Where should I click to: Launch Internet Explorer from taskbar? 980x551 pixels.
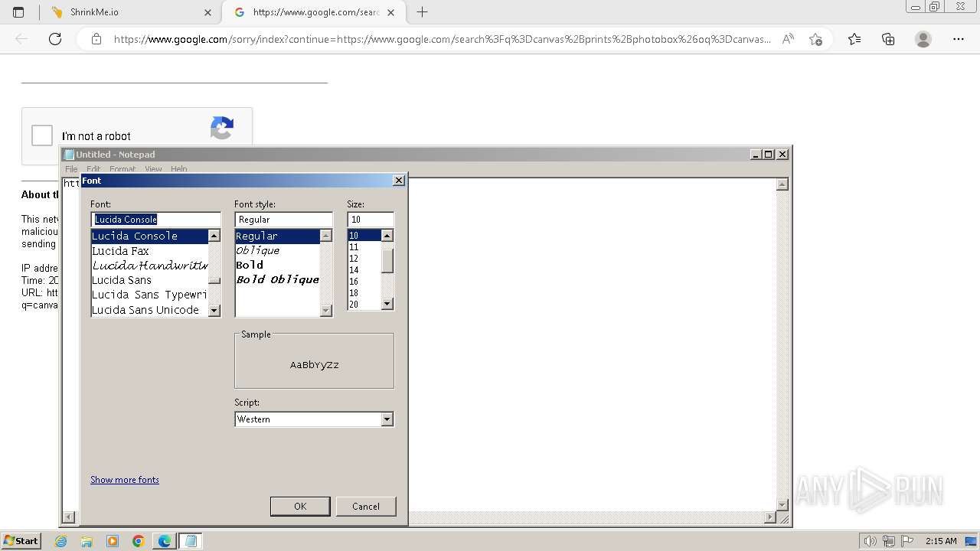click(61, 541)
